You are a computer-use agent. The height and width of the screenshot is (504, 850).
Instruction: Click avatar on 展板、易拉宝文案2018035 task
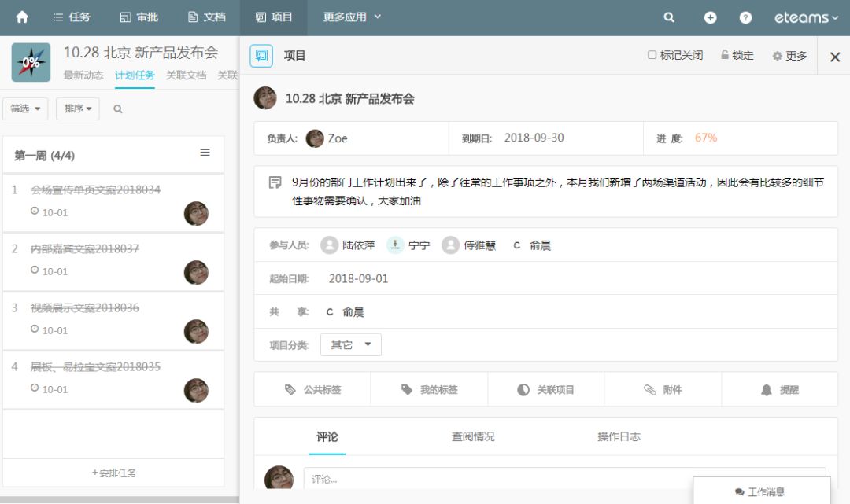196,390
